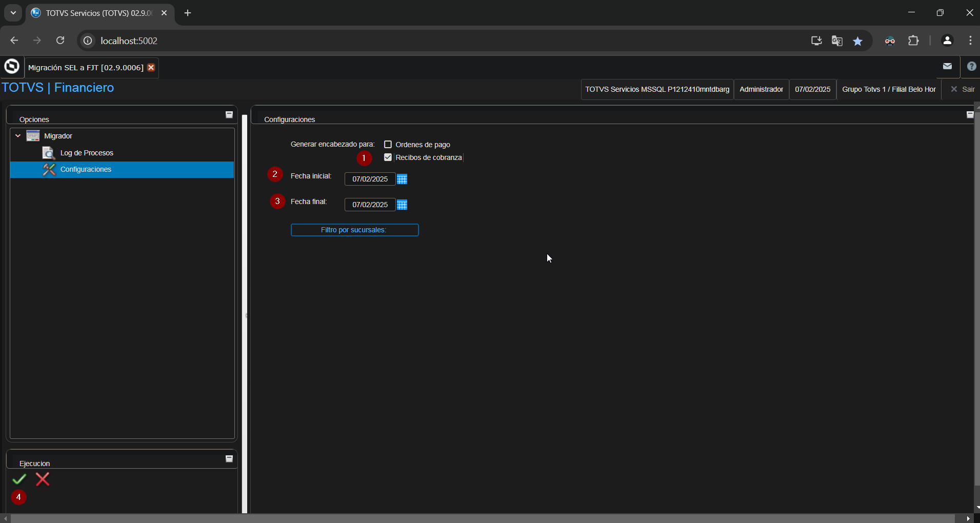The image size is (980, 523).
Task: Click the Migrador folder icon
Action: click(33, 136)
